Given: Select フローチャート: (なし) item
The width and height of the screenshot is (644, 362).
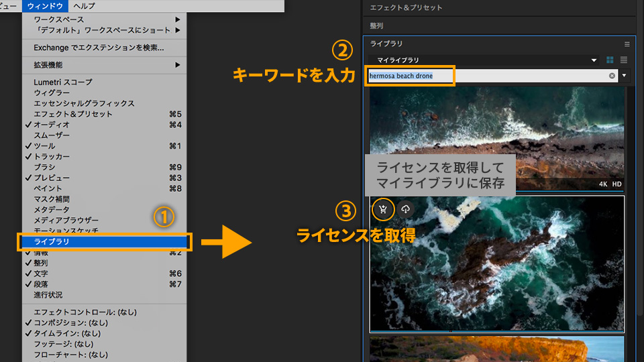Looking at the screenshot, I should click(105, 355).
